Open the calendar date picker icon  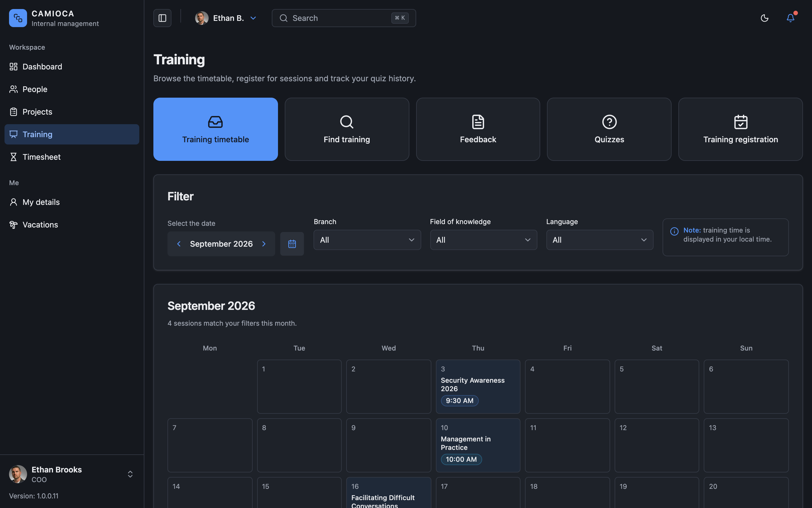coord(292,244)
